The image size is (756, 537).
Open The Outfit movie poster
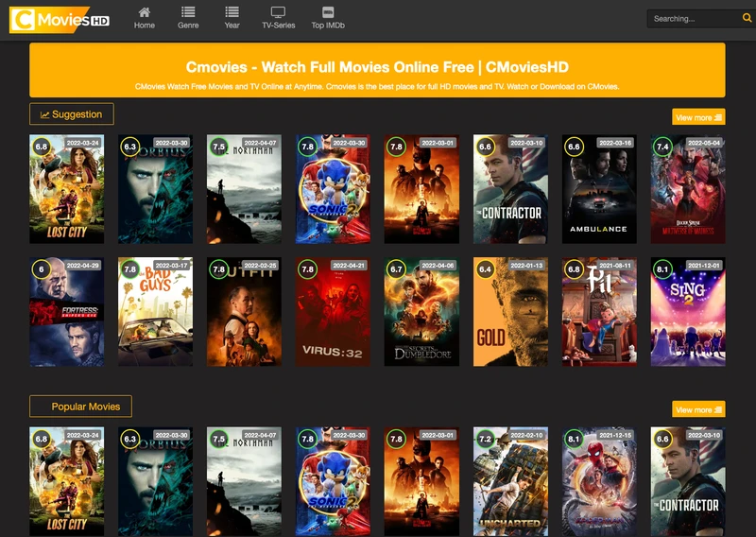(x=244, y=312)
